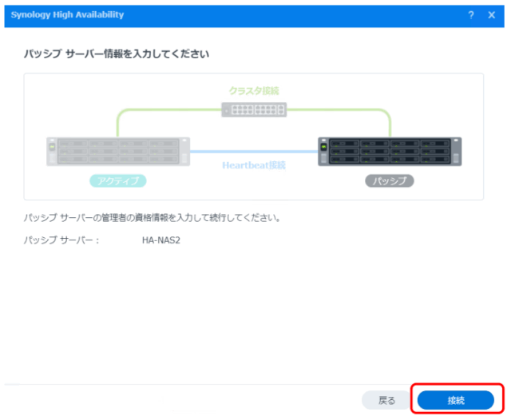Click the HA-NAS2 server name
This screenshot has width=511, height=420.
(x=156, y=240)
